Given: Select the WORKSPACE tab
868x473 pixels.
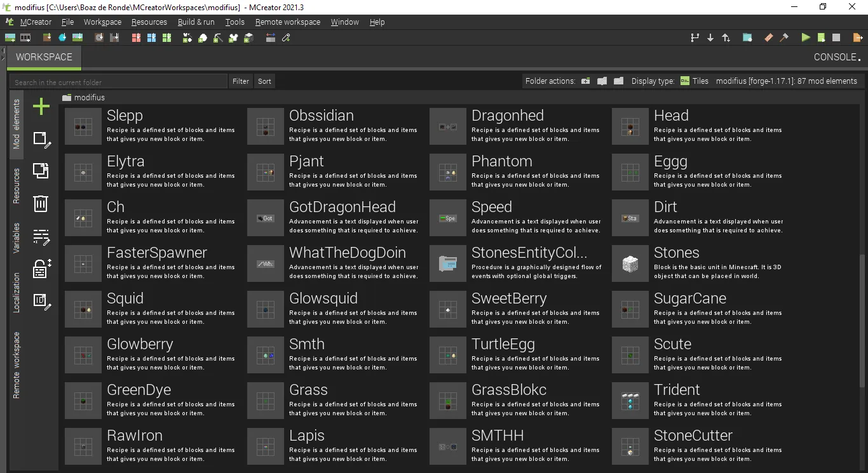Looking at the screenshot, I should point(44,57).
